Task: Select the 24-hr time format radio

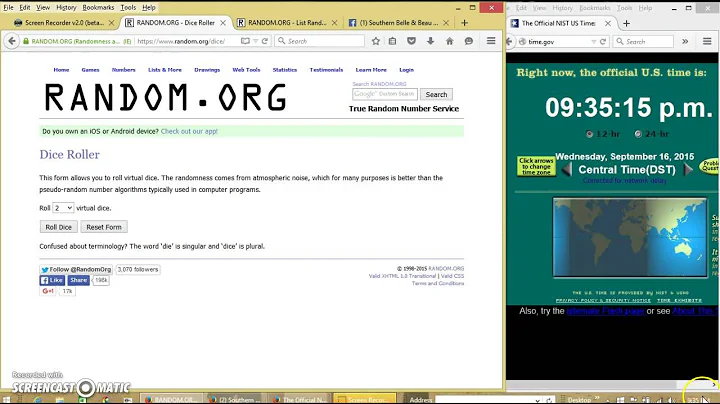Action: click(638, 134)
